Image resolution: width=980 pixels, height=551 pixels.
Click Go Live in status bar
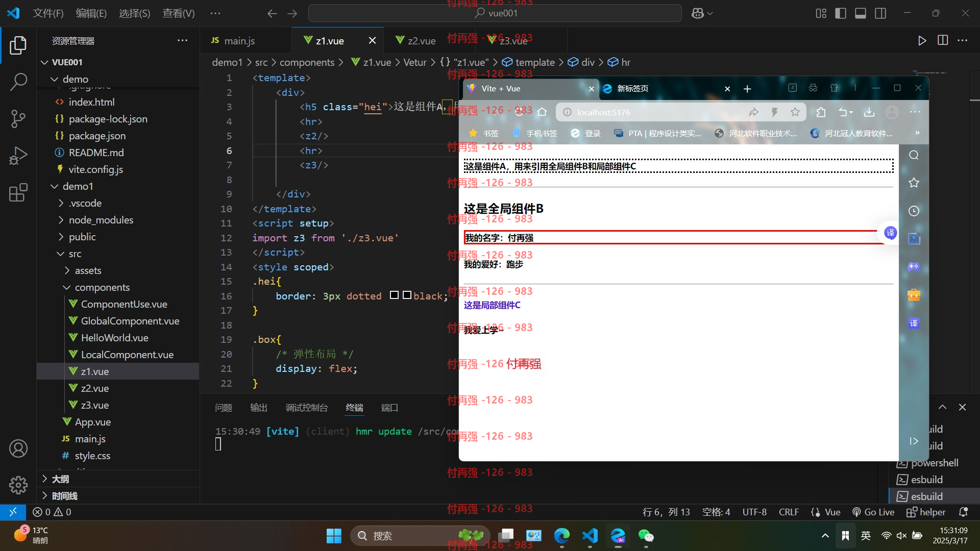point(873,512)
